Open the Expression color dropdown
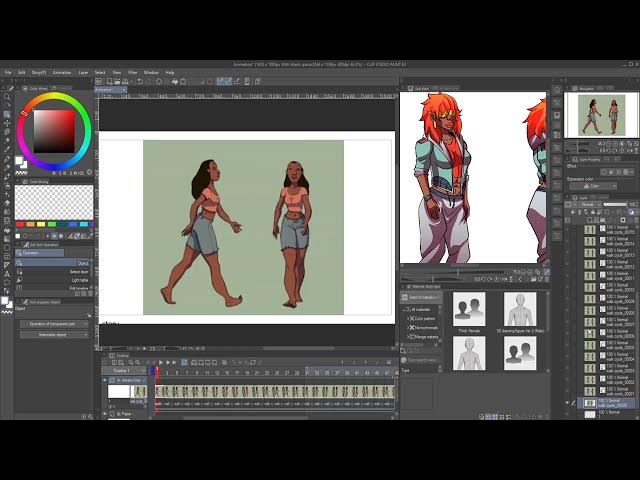This screenshot has width=640, height=480. pyautogui.click(x=593, y=186)
